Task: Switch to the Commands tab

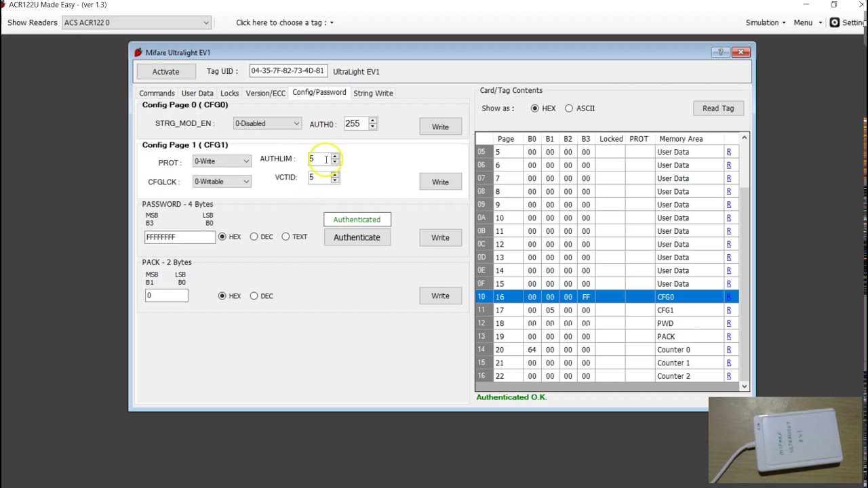Action: pos(157,93)
